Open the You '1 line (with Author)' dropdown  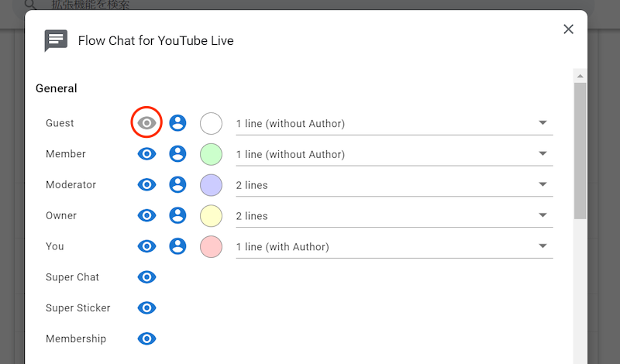click(394, 247)
